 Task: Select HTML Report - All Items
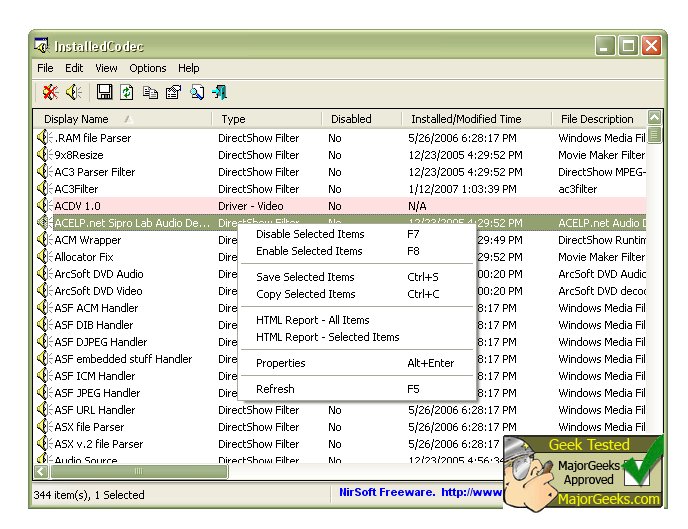(x=312, y=320)
